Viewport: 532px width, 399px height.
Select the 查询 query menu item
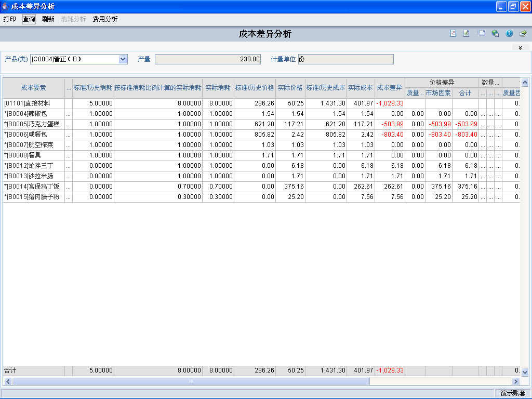(29, 19)
